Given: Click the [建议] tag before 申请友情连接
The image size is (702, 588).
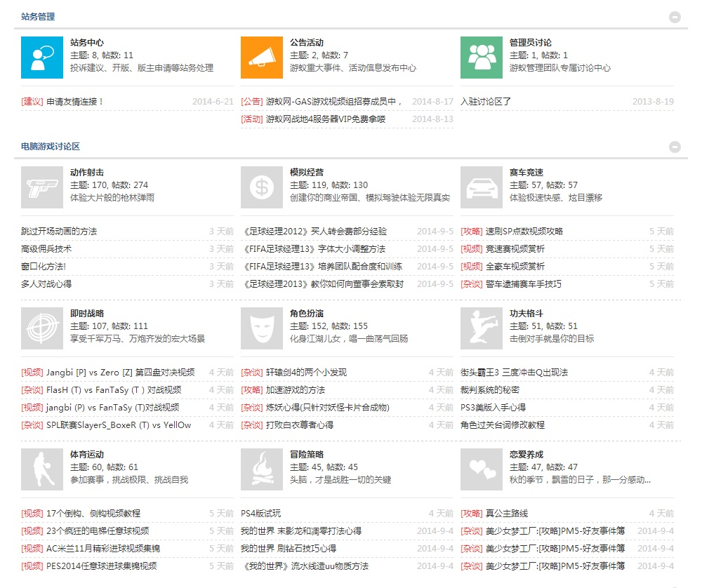Looking at the screenshot, I should pyautogui.click(x=32, y=102).
